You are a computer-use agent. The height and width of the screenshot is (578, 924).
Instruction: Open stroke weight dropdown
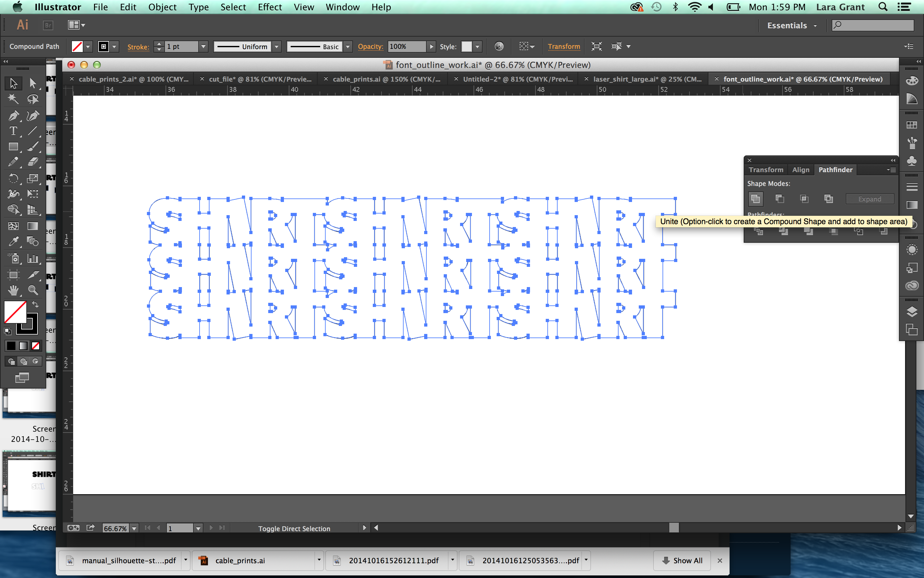[x=203, y=47]
